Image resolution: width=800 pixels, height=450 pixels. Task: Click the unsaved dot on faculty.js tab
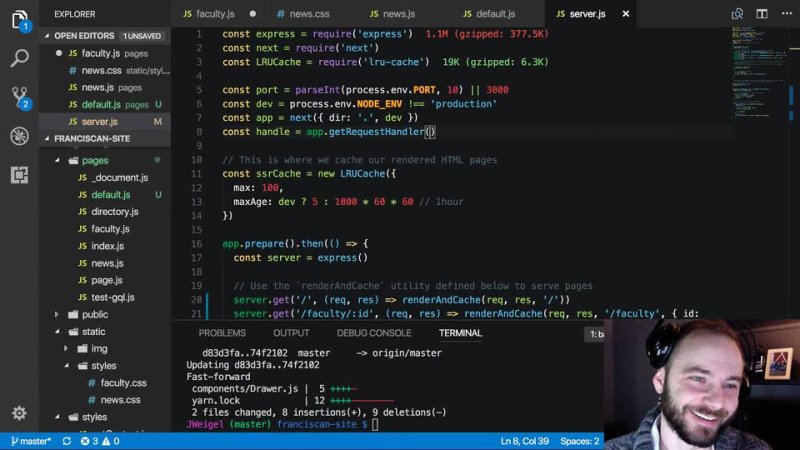click(x=253, y=14)
